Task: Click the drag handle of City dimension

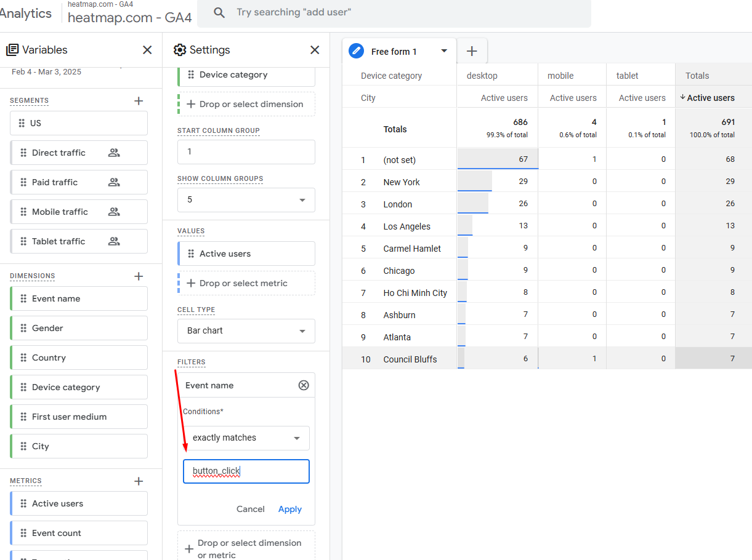Action: 23,446
